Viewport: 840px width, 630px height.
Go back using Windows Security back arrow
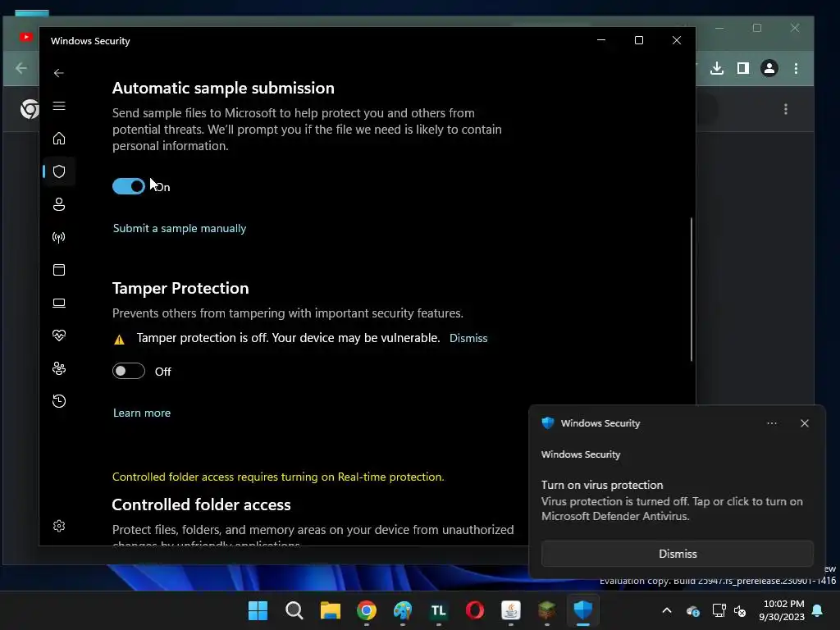pos(59,73)
